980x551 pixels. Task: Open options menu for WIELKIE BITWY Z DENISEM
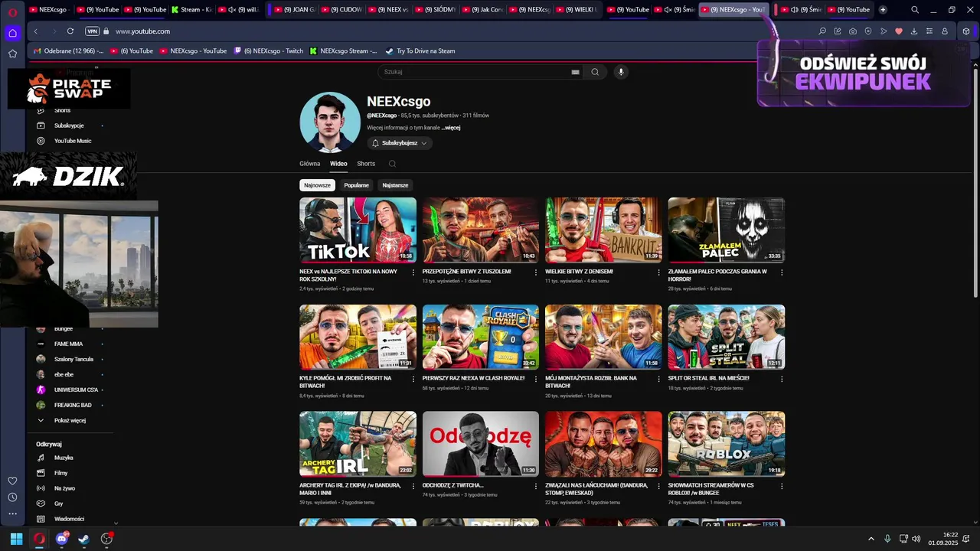[658, 272]
